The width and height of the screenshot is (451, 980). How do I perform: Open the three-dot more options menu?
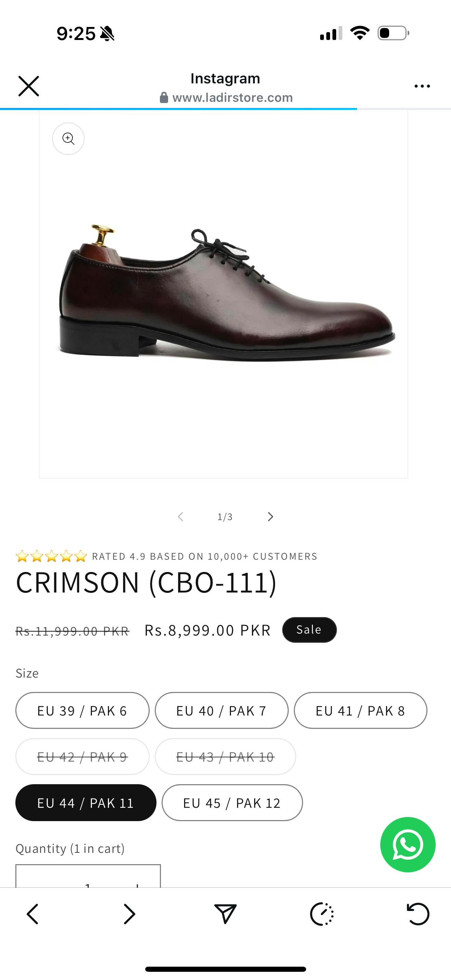tap(422, 86)
